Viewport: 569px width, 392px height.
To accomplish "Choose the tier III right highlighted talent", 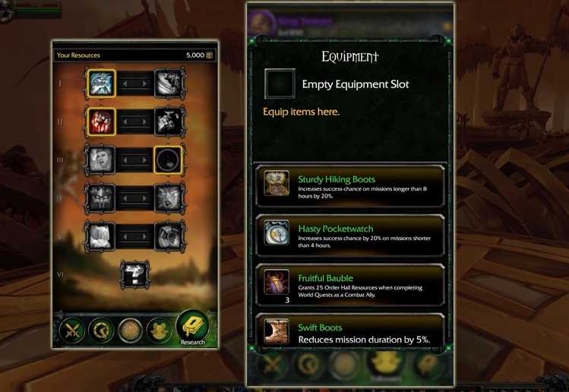I will 168,160.
